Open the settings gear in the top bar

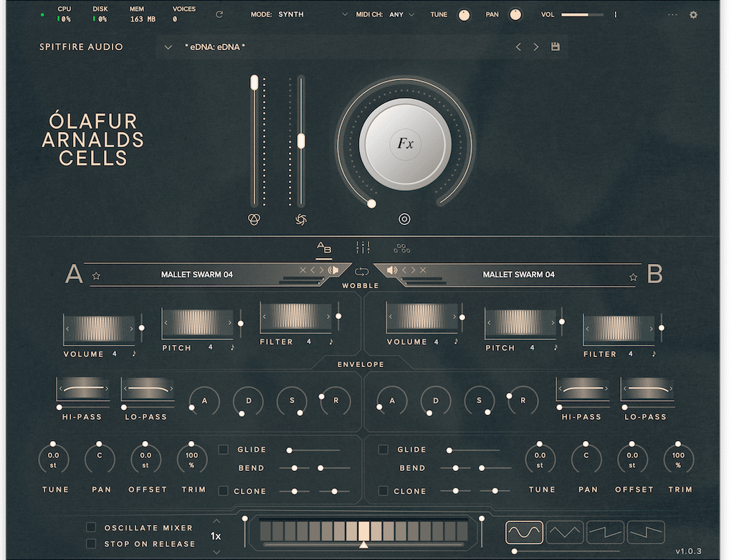[x=693, y=14]
